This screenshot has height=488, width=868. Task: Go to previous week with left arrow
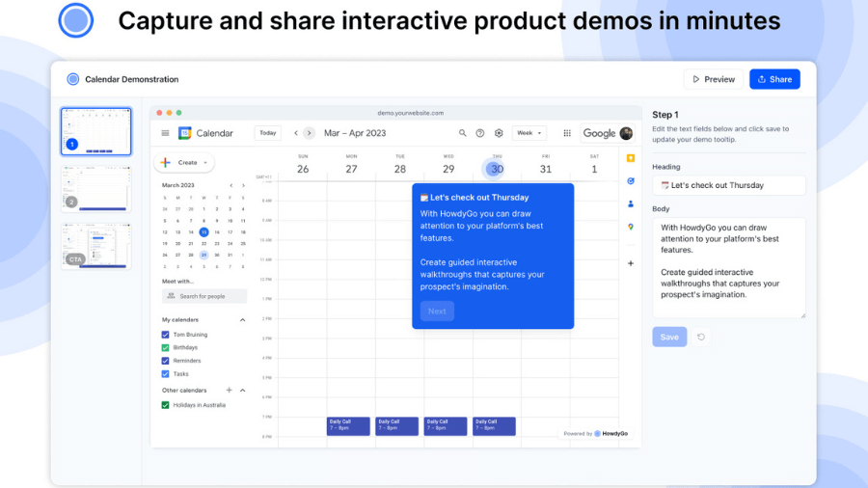tap(296, 133)
